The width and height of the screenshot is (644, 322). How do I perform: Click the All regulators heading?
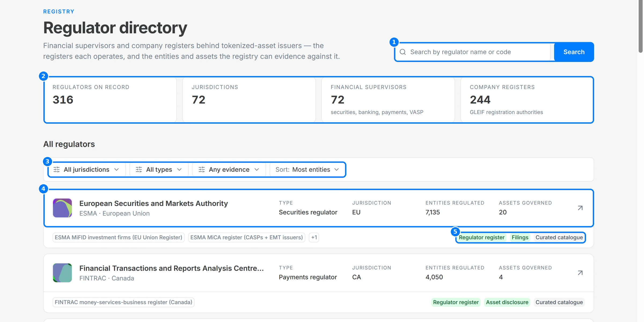(69, 144)
